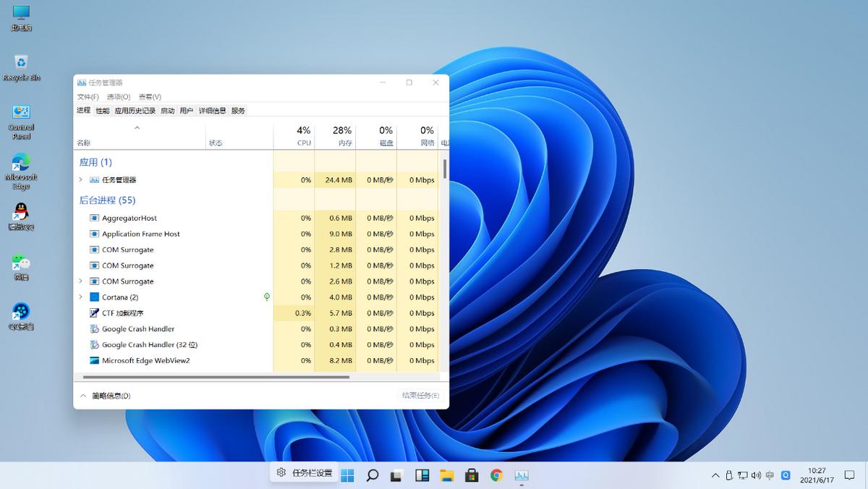This screenshot has width=868, height=489.
Task: Switch to the 性能 Performance tab
Action: click(x=103, y=111)
